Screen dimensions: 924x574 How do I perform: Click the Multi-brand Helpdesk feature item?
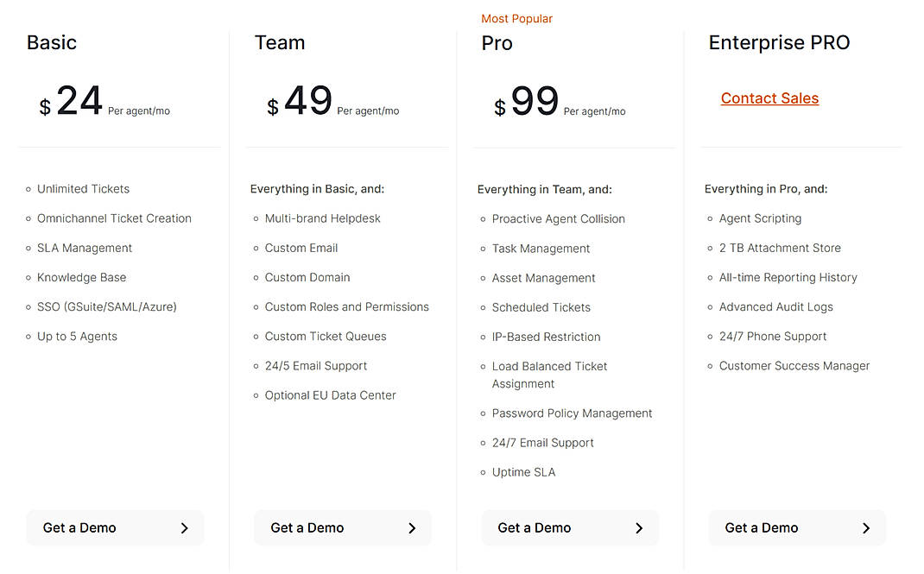pyautogui.click(x=322, y=218)
